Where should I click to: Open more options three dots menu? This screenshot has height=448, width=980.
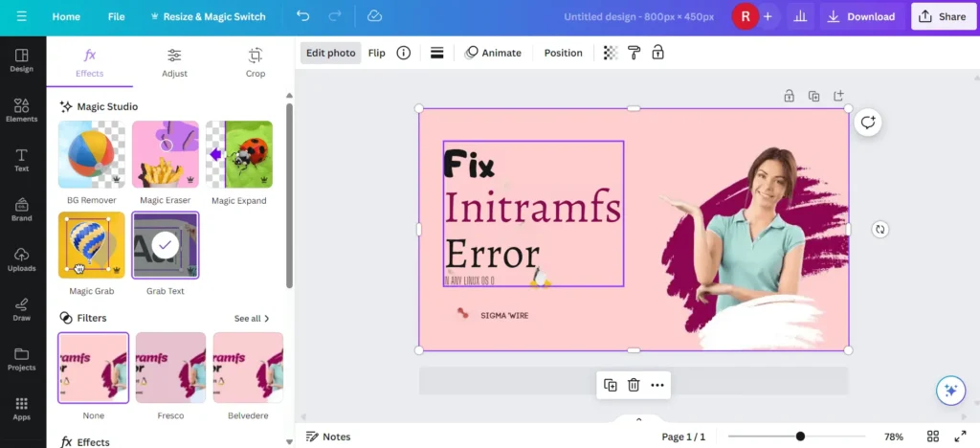[657, 385]
